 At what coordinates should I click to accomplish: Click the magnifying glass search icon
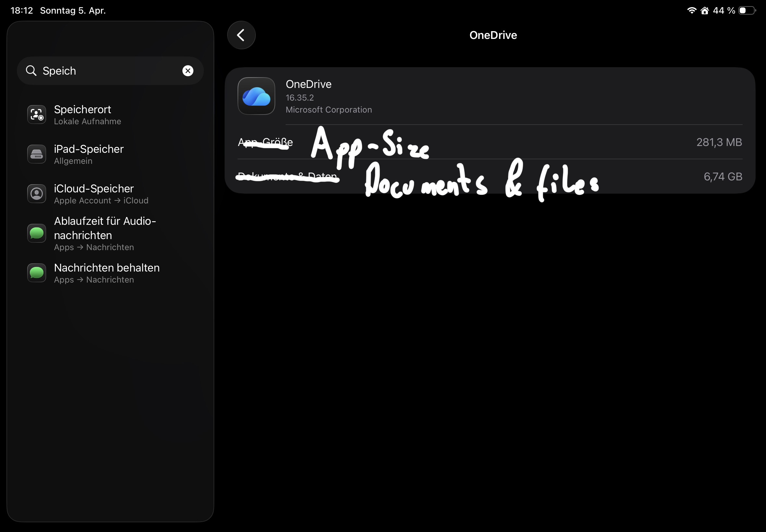[x=31, y=71]
